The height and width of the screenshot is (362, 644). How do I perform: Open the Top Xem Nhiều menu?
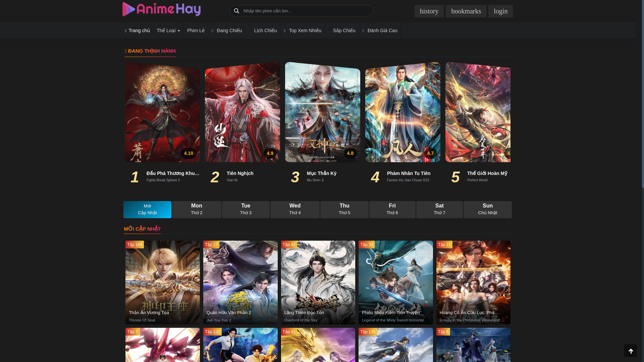303,31
